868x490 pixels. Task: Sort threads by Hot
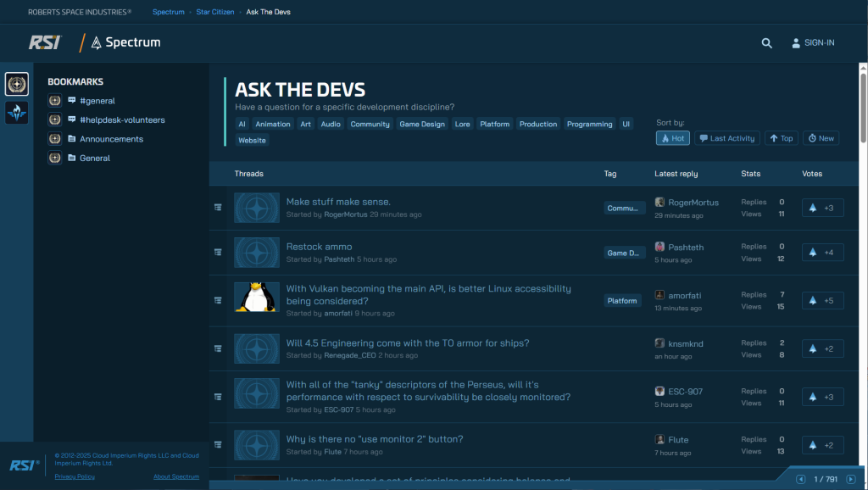coord(672,138)
